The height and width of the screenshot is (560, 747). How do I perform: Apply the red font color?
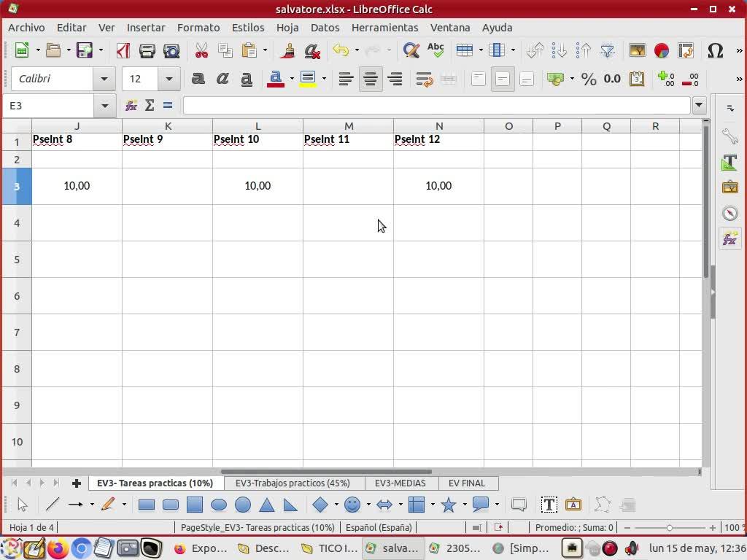pyautogui.click(x=275, y=79)
